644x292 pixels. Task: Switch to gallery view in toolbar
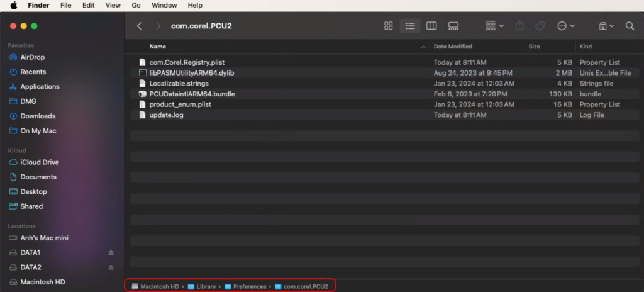(x=453, y=26)
